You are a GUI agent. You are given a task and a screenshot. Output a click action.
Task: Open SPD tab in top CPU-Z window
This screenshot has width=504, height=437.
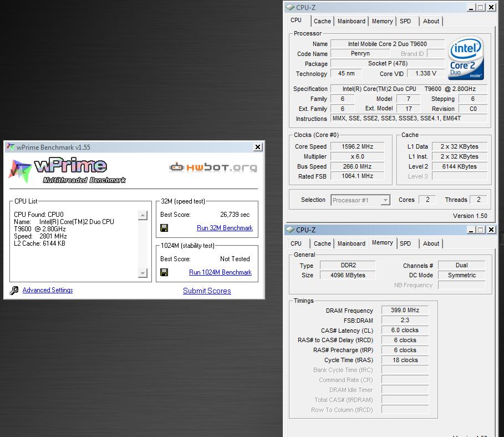[405, 21]
